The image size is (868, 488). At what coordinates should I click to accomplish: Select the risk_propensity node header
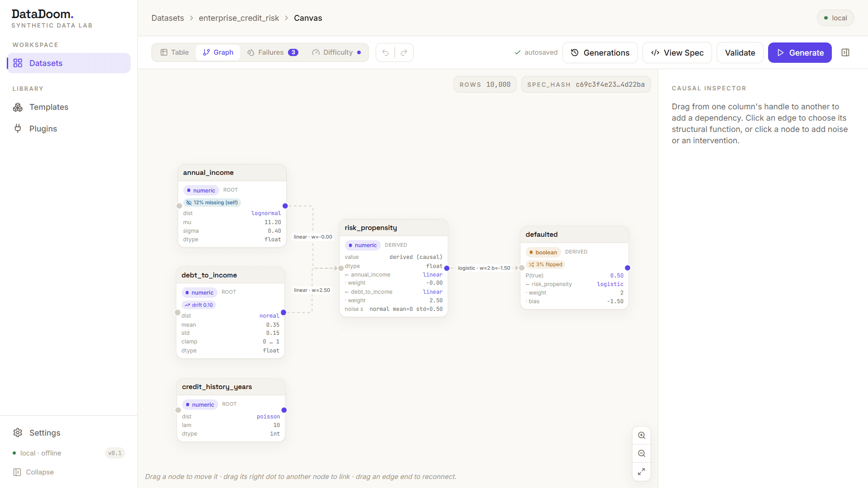click(x=394, y=228)
